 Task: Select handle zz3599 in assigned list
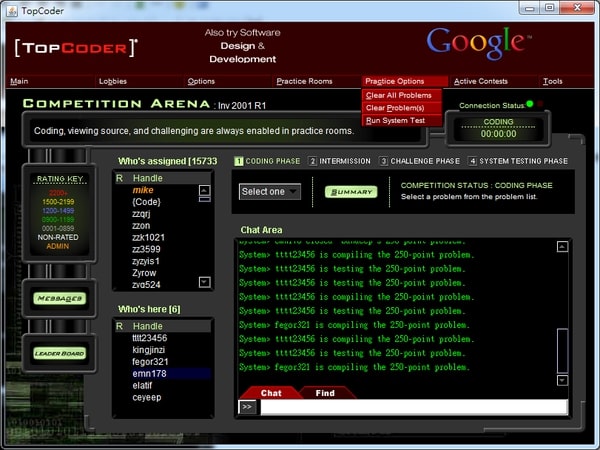pyautogui.click(x=146, y=249)
